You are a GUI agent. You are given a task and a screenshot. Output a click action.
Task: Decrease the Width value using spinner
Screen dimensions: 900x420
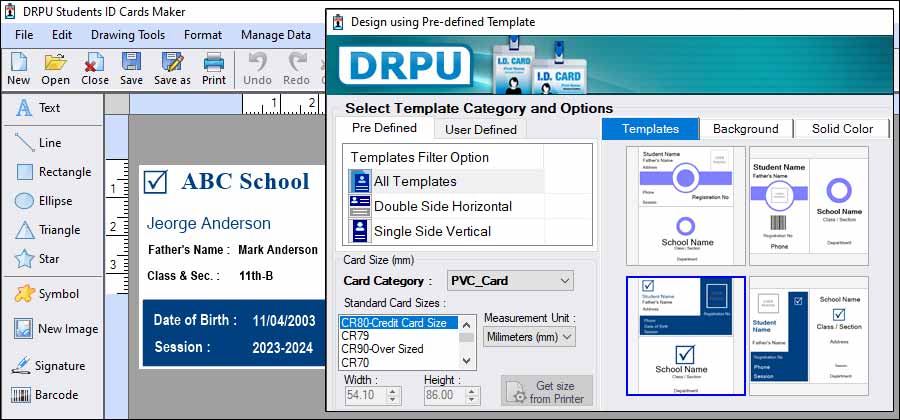[x=393, y=399]
